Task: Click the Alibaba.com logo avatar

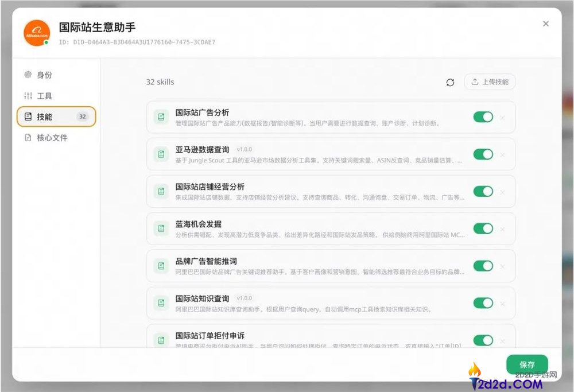Action: 36,32
